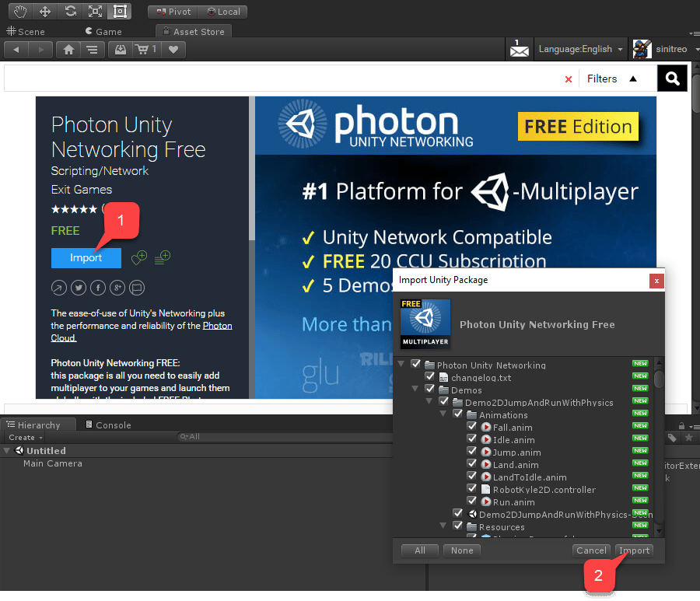Select the Hand tool
This screenshot has width=700, height=601.
(x=20, y=11)
